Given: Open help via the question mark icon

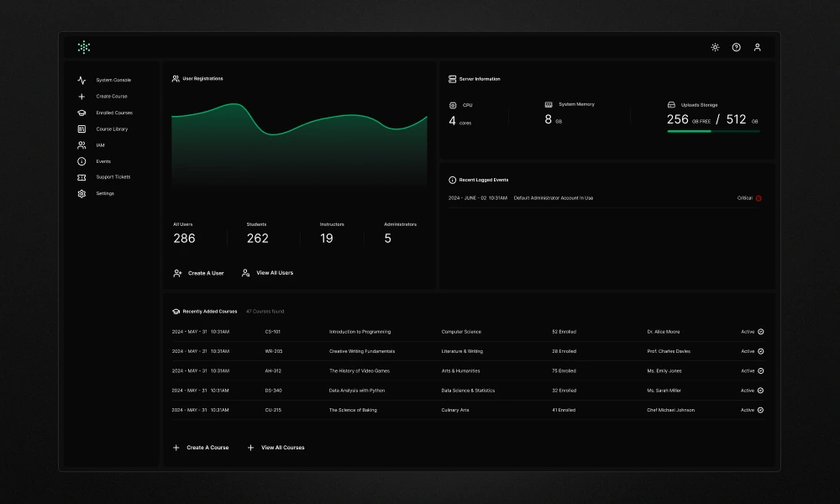Looking at the screenshot, I should 736,47.
